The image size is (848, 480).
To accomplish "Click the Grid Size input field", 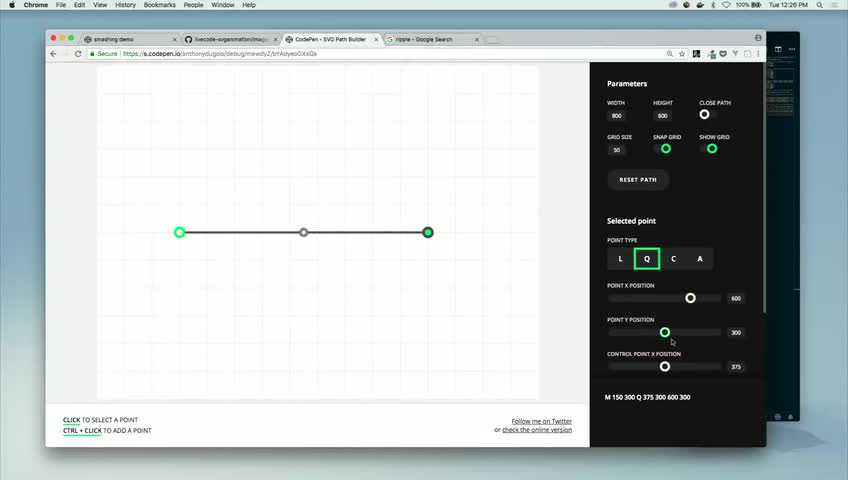I will pyautogui.click(x=617, y=150).
